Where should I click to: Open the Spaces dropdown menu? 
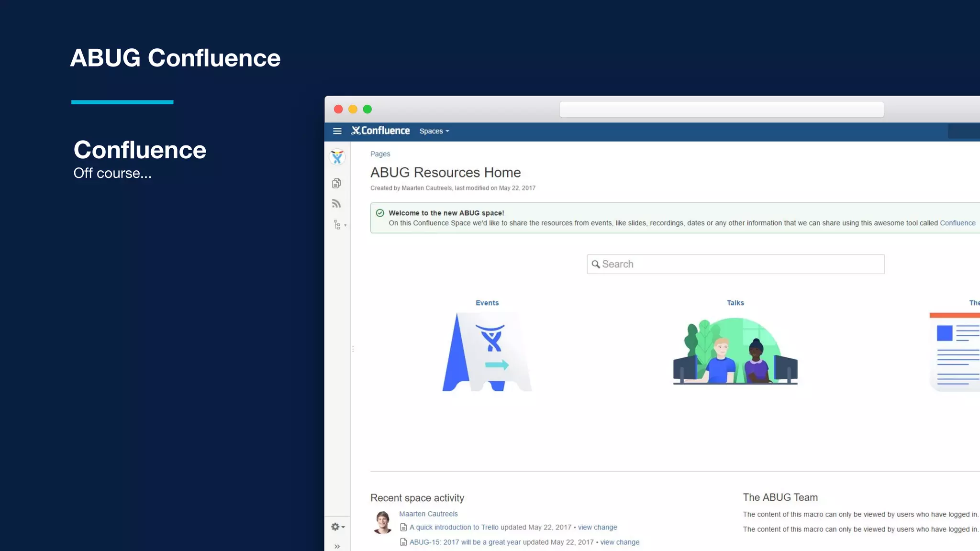coord(434,131)
